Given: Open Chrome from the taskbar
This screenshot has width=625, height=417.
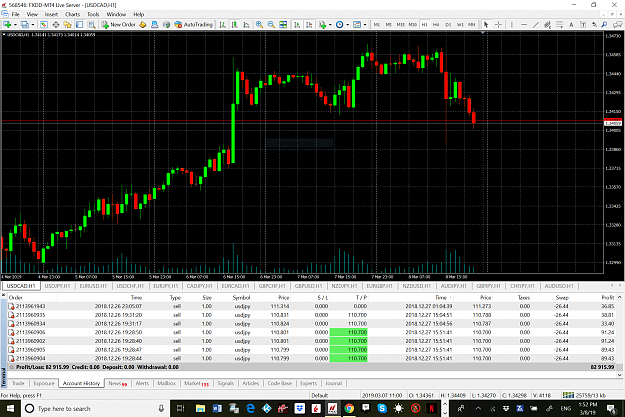Looking at the screenshot, I should click(x=349, y=408).
